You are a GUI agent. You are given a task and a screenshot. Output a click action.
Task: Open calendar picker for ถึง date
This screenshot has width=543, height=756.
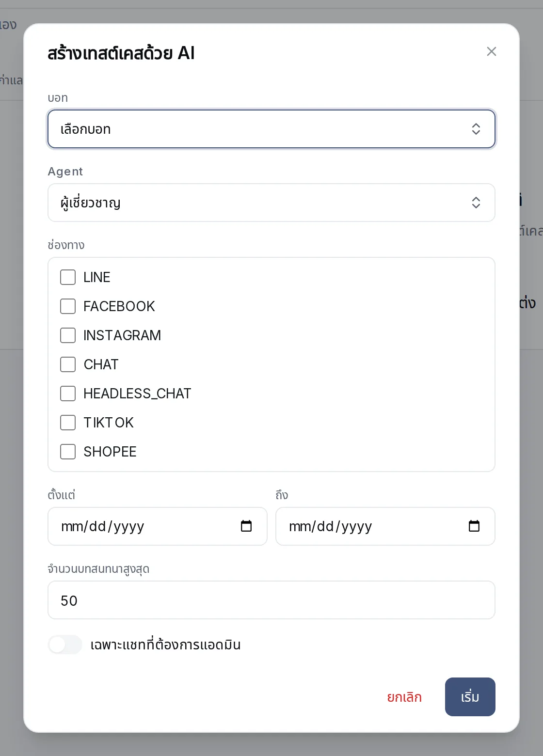click(474, 526)
